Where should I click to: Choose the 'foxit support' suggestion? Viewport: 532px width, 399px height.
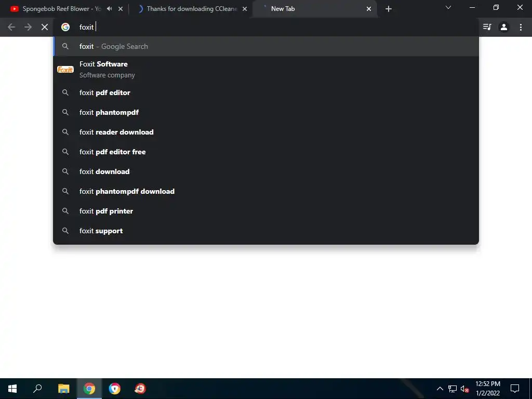(x=266, y=231)
